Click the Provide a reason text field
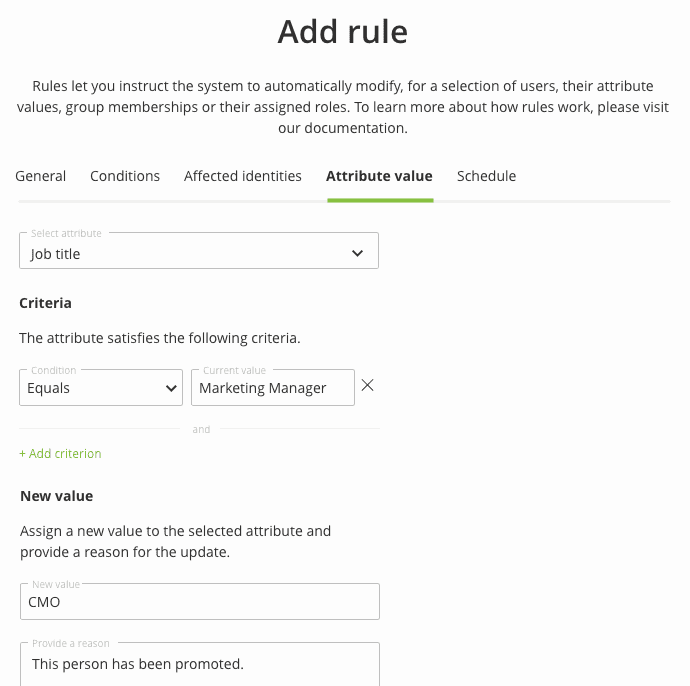This screenshot has width=690, height=686. 199,663
